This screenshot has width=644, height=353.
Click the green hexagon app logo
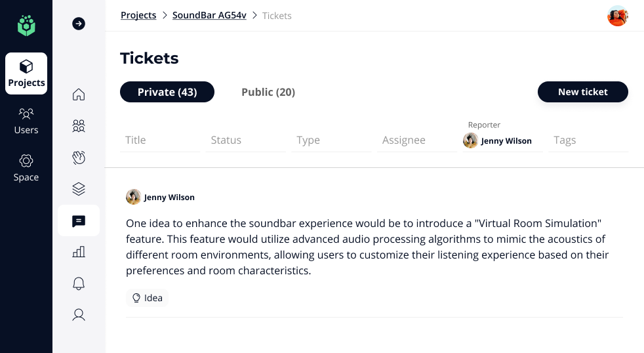(x=26, y=26)
